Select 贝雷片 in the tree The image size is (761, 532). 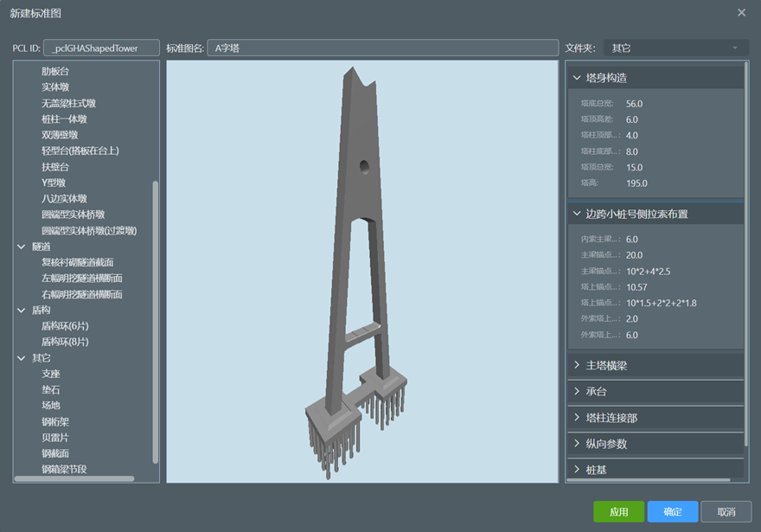point(55,438)
